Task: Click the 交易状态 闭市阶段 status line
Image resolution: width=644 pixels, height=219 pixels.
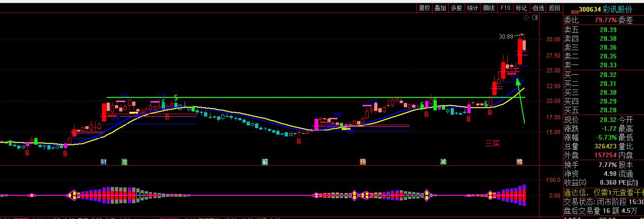Action: pos(604,202)
